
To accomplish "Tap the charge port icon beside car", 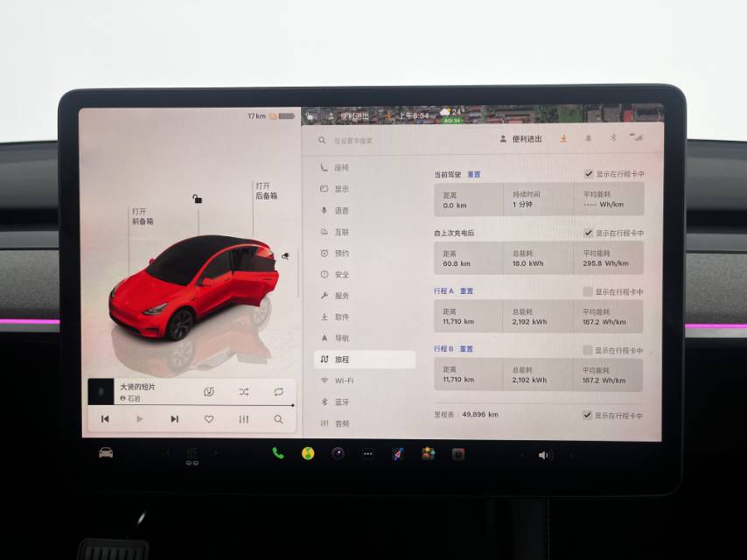I will (x=285, y=255).
